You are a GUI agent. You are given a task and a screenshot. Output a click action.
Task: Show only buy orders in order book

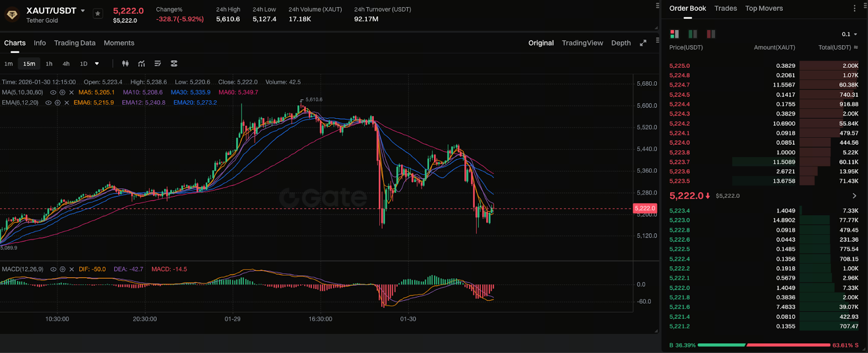coord(693,34)
